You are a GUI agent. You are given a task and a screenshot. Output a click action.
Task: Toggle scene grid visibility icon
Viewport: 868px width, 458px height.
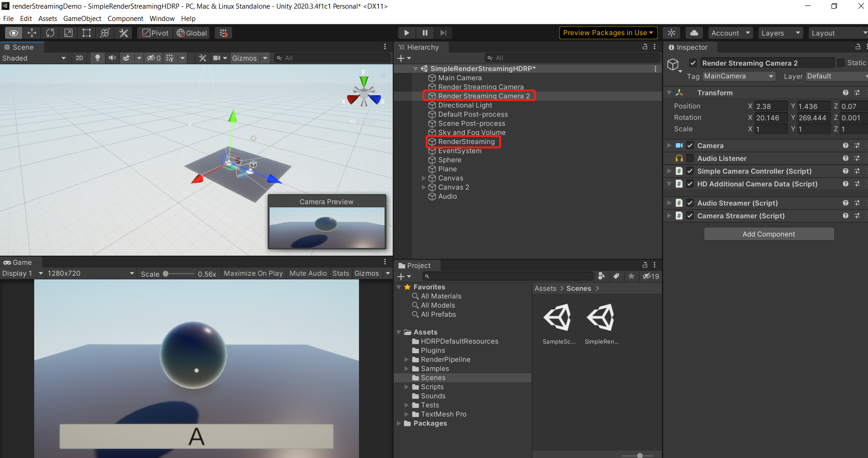(x=170, y=58)
